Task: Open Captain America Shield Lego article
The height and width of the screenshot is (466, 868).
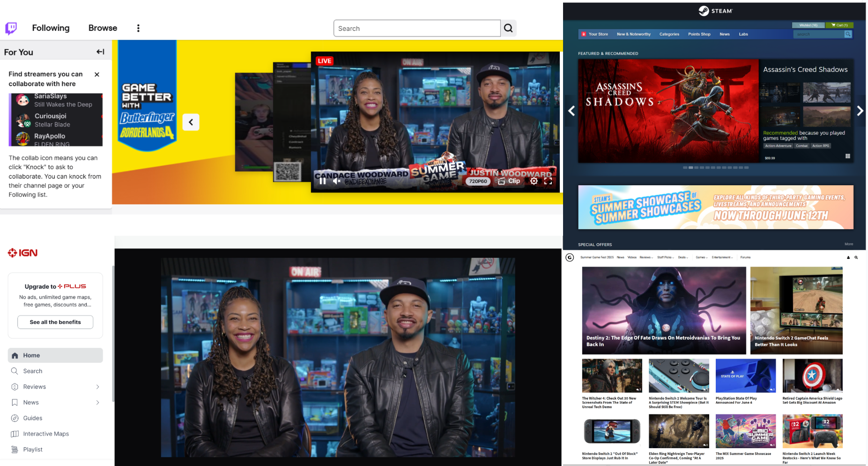Action: point(813,382)
